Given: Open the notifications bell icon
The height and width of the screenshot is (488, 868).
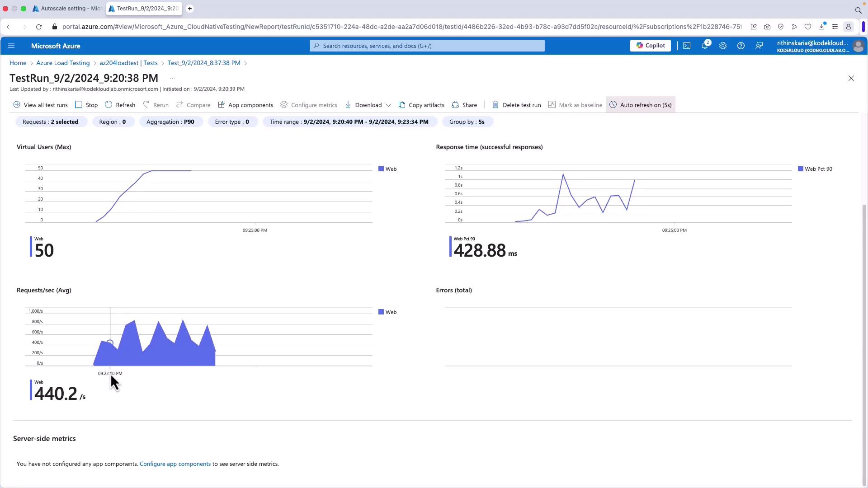Looking at the screenshot, I should coord(705,46).
